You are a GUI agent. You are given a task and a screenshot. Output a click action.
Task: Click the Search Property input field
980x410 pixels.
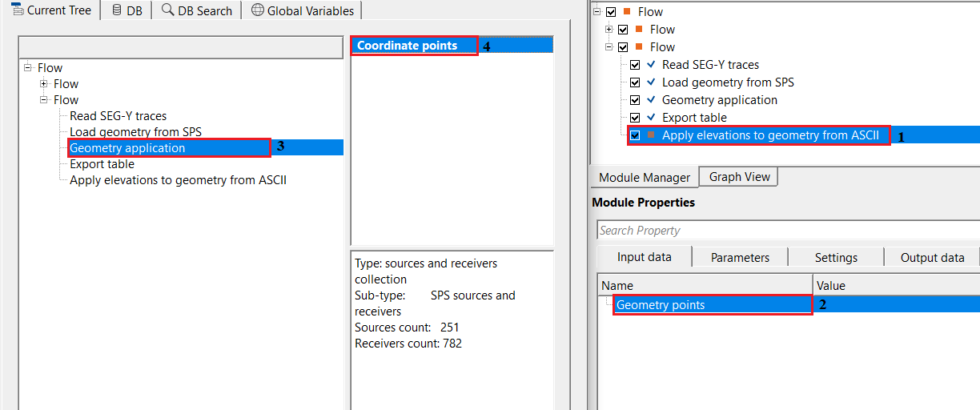789,231
